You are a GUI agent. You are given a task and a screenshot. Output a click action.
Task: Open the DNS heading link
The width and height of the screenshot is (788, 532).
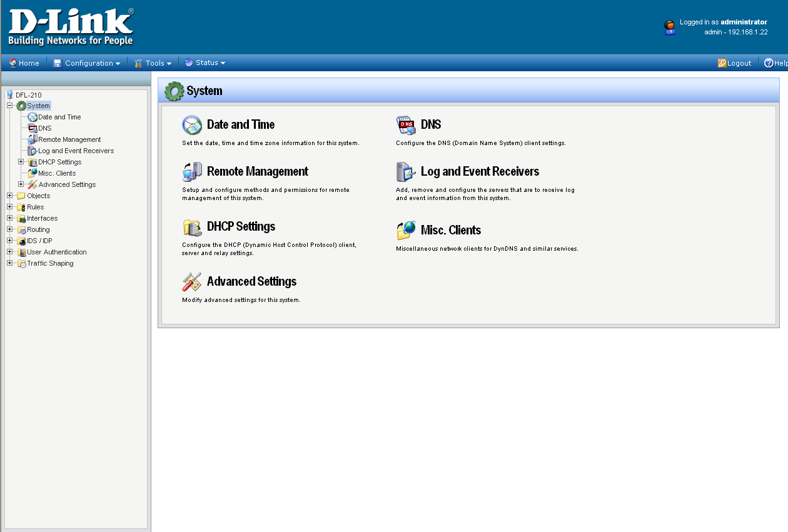pos(431,124)
